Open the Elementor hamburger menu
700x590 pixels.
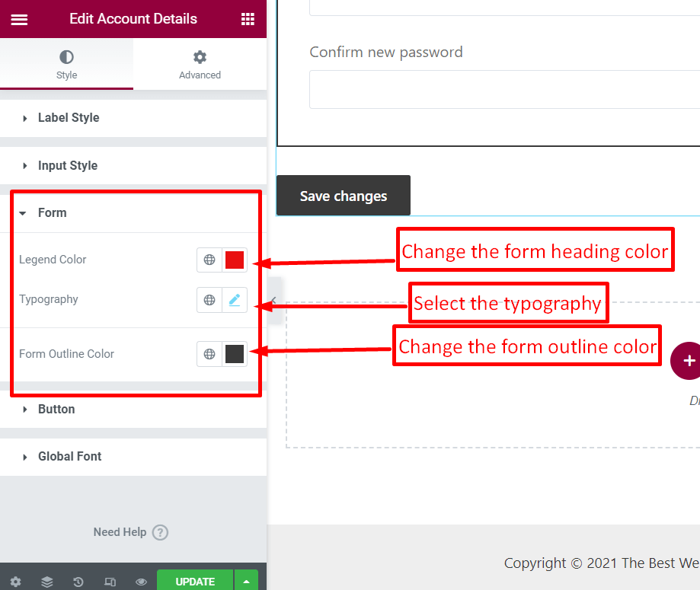[x=19, y=19]
